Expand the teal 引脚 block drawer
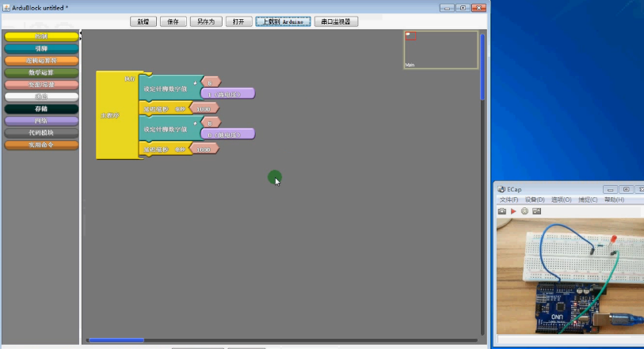Viewport: 644px width, 349px height. point(41,48)
